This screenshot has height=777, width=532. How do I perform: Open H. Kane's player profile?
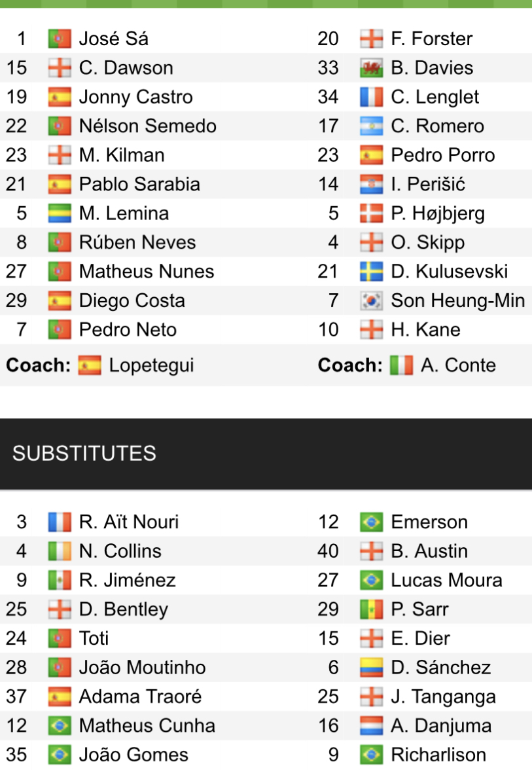point(425,330)
